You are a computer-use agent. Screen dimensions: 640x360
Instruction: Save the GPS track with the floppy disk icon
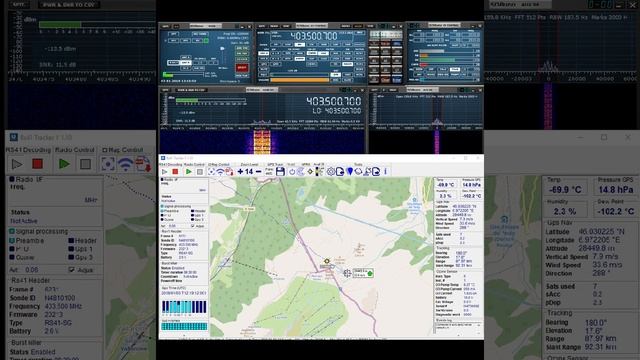point(280,172)
